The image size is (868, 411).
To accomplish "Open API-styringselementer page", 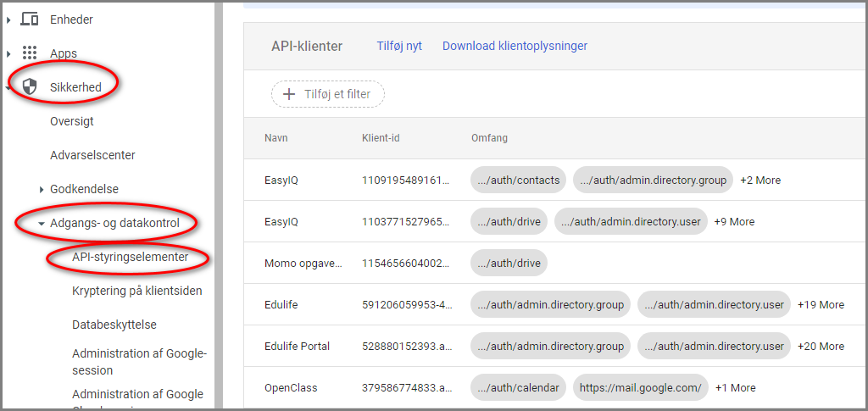I will click(130, 258).
